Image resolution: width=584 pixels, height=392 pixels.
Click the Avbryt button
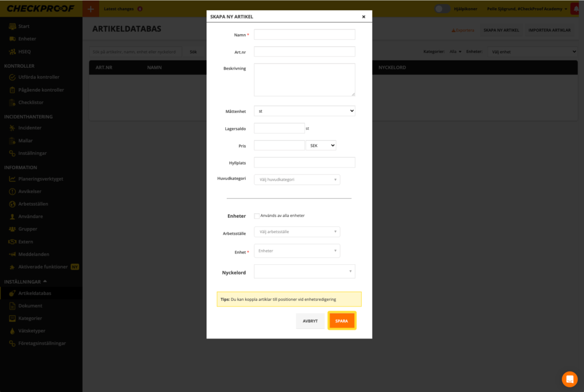310,321
